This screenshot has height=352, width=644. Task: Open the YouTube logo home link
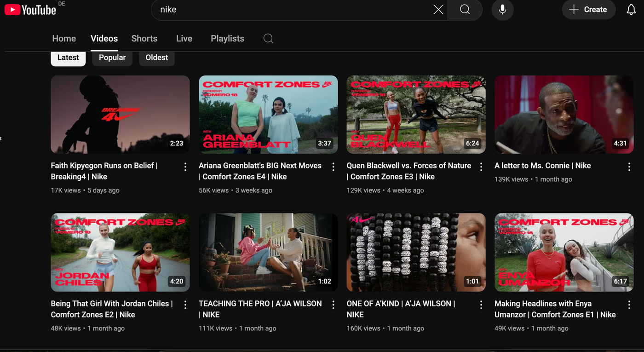tap(30, 9)
